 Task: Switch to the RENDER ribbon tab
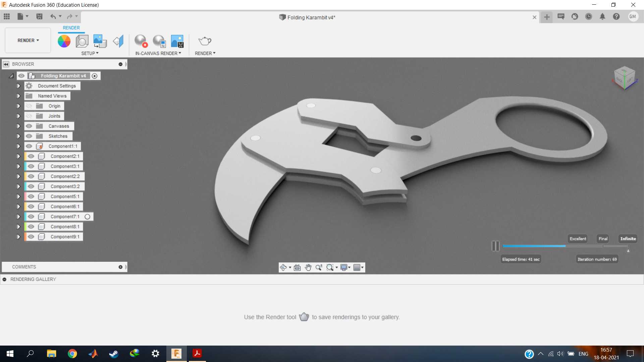tap(71, 28)
